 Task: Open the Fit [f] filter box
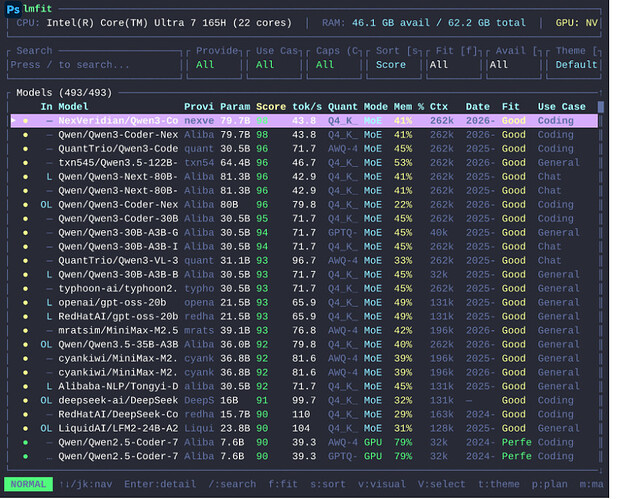coord(454,65)
